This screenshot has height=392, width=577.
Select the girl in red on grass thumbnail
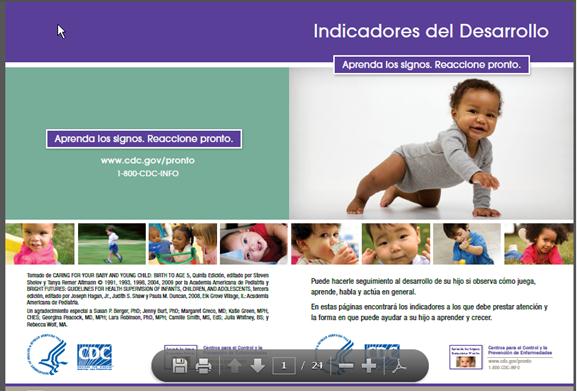tap(539, 244)
